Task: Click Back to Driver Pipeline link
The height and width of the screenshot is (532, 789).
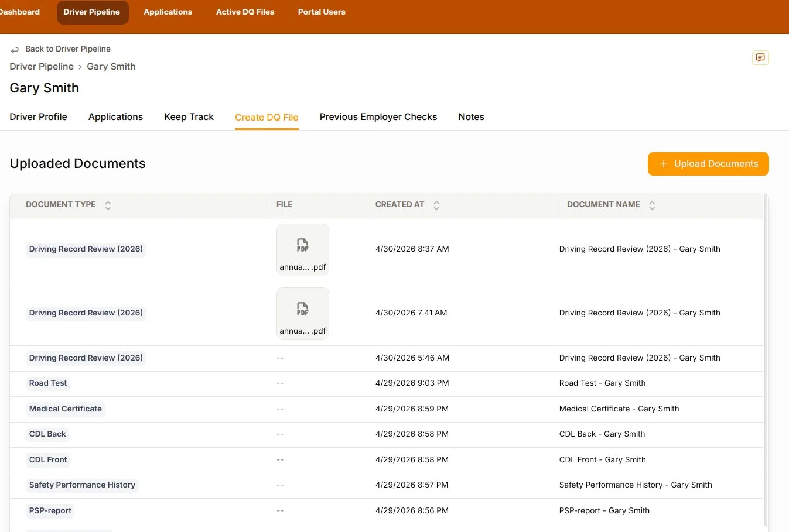Action: pos(68,49)
